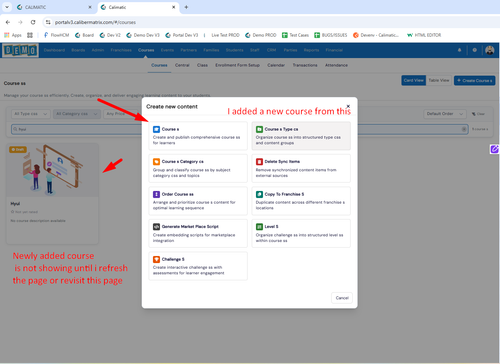The height and width of the screenshot is (364, 500).
Task: Choose the Courses Types option
Action: point(301,136)
